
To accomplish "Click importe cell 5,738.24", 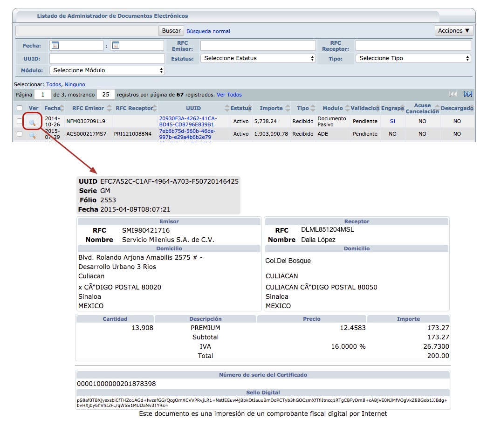I will tap(266, 121).
